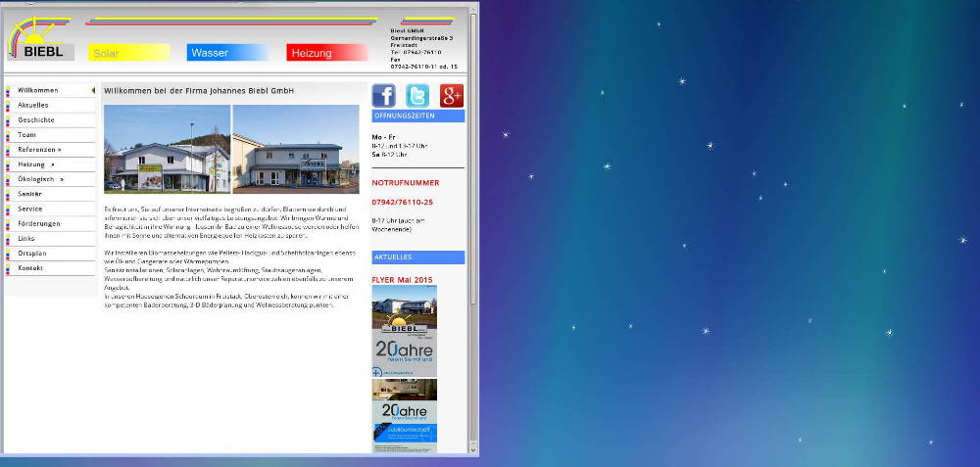980x467 pixels.
Task: Open the Google Plus icon link
Action: [452, 96]
